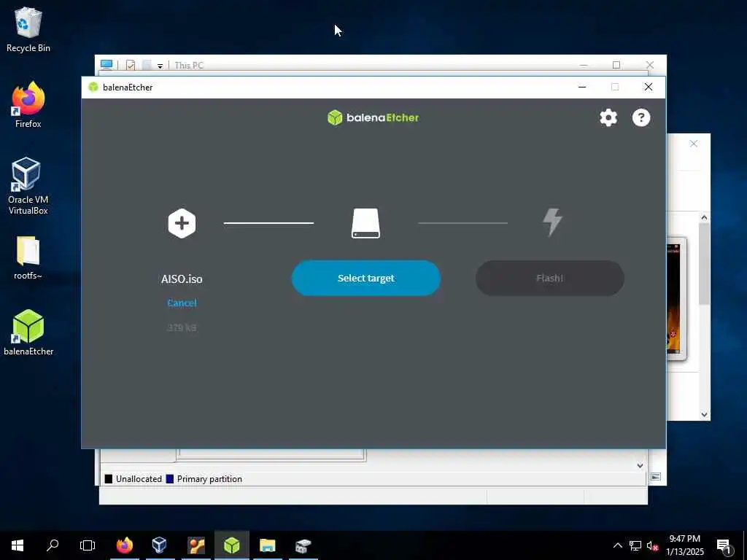Switch to balenaEtcher taskbar icon
The image size is (747, 560).
pyautogui.click(x=232, y=545)
